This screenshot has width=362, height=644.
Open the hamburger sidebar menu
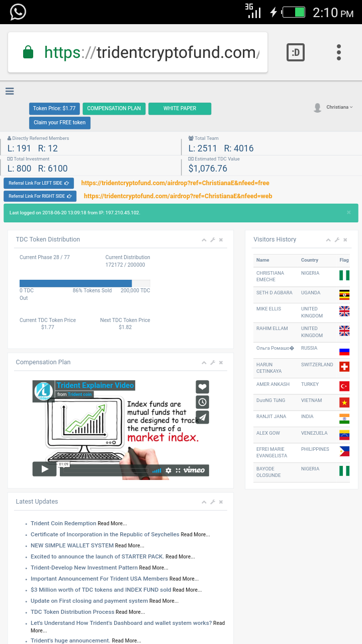tap(10, 91)
